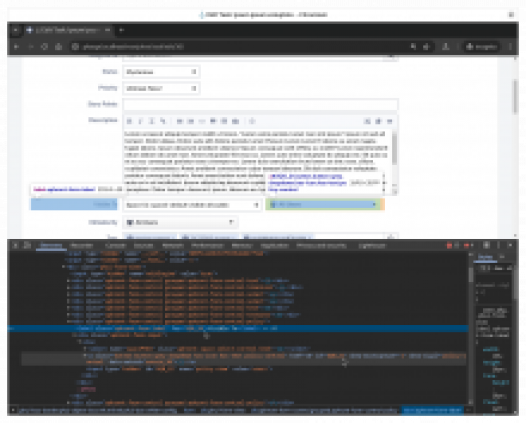Switch to the Elements tab
The height and width of the screenshot is (423, 526).
[51, 246]
